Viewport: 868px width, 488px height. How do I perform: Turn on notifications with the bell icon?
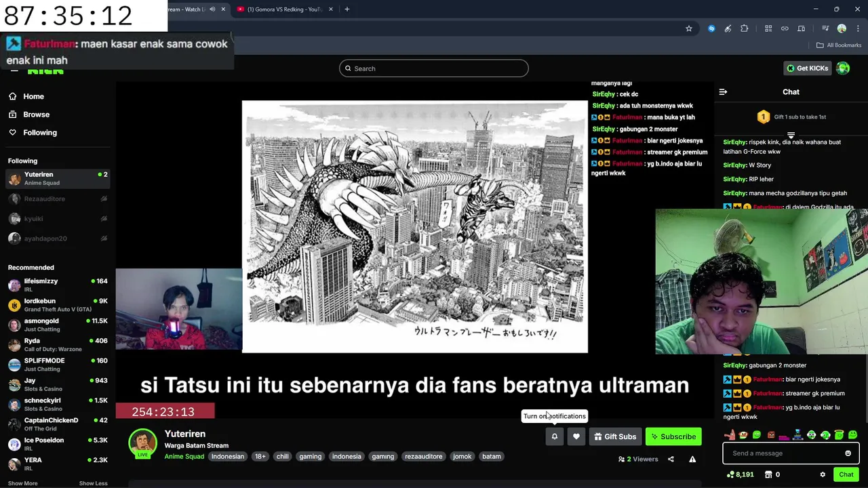coord(554,436)
